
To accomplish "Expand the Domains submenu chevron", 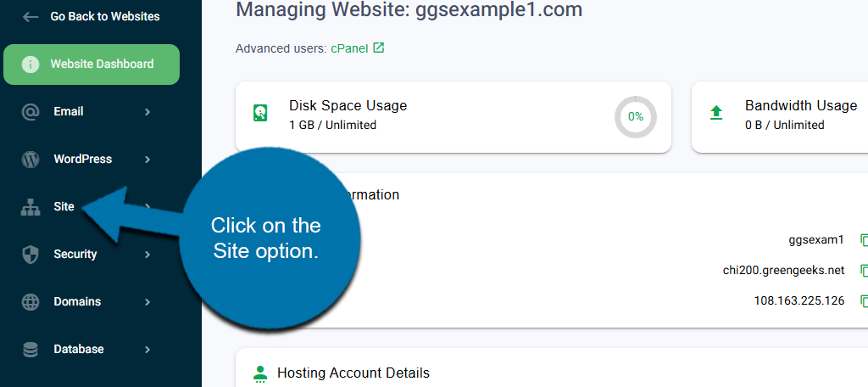I will click(x=147, y=301).
